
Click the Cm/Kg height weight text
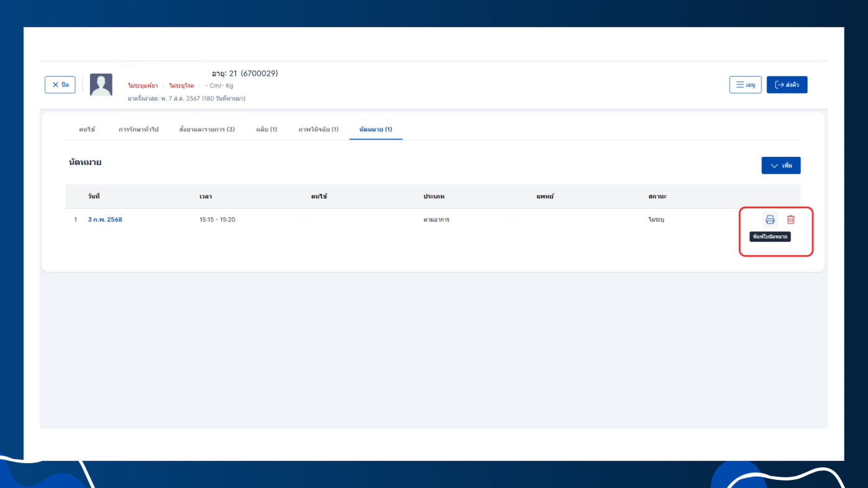219,86
